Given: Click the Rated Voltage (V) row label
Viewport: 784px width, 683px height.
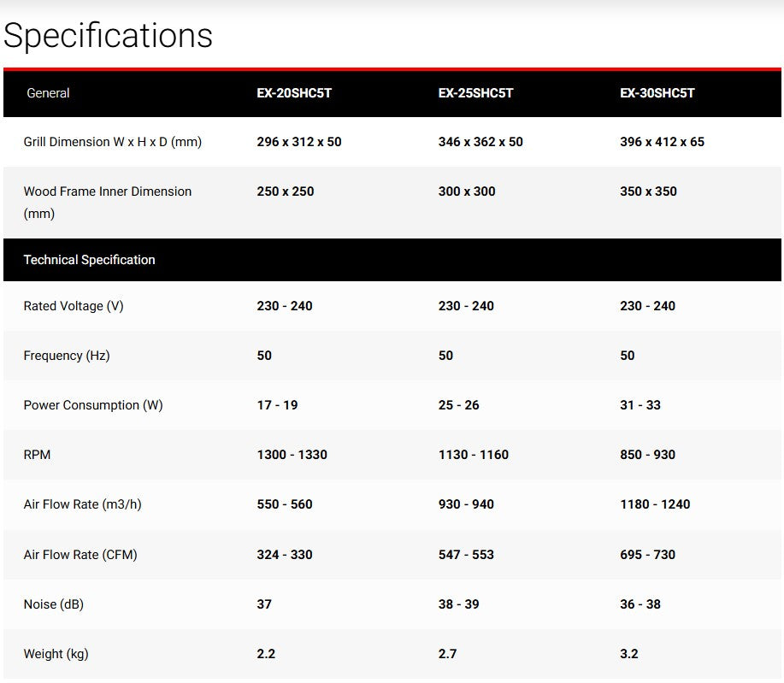Looking at the screenshot, I should [74, 306].
